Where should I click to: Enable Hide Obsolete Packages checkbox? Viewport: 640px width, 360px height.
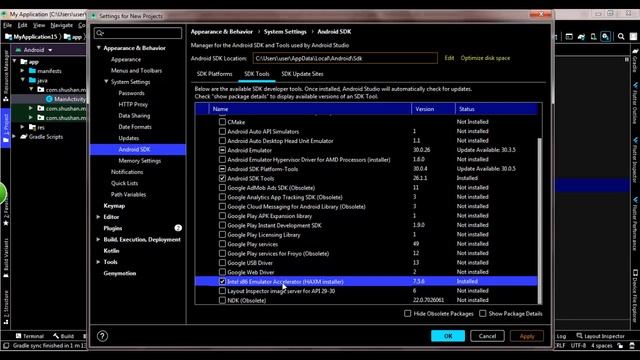coord(407,313)
